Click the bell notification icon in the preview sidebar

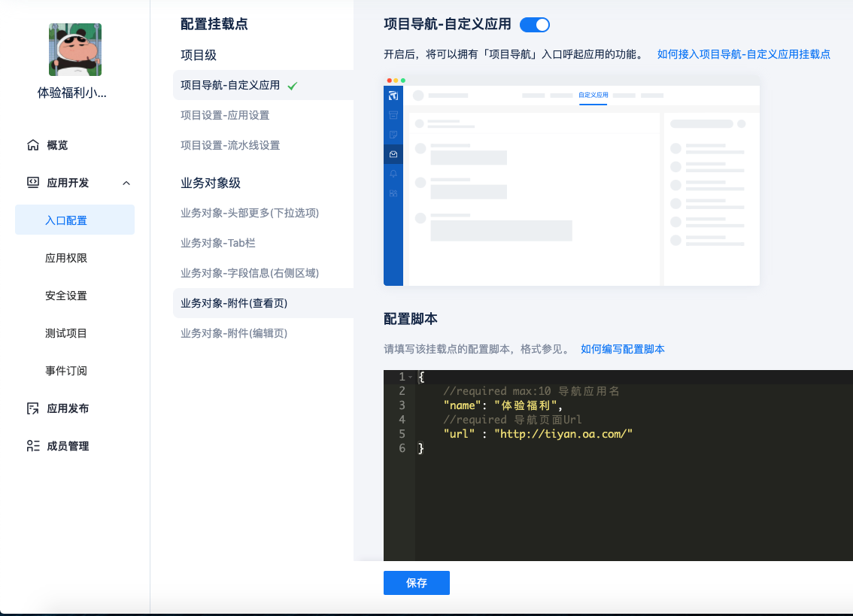[x=393, y=173]
